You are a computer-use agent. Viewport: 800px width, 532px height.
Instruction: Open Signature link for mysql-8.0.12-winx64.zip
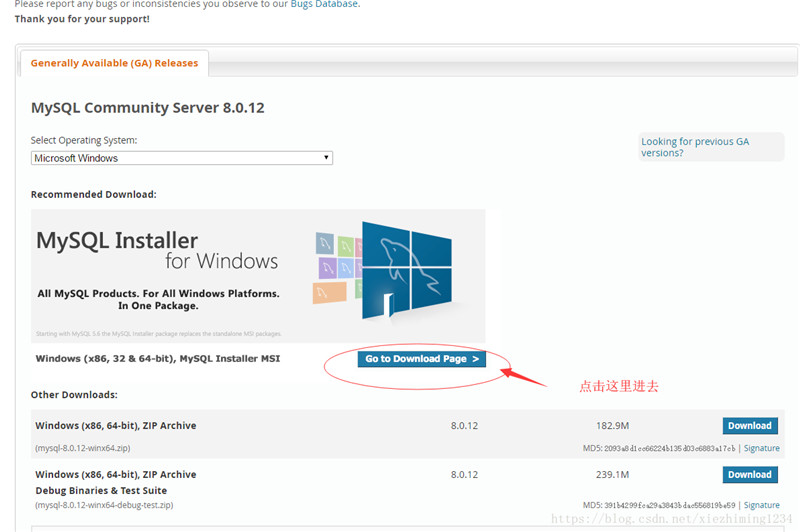click(x=761, y=449)
